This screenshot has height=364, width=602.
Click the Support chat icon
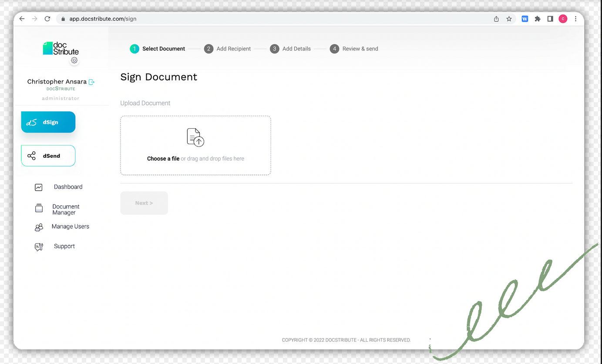click(x=39, y=247)
